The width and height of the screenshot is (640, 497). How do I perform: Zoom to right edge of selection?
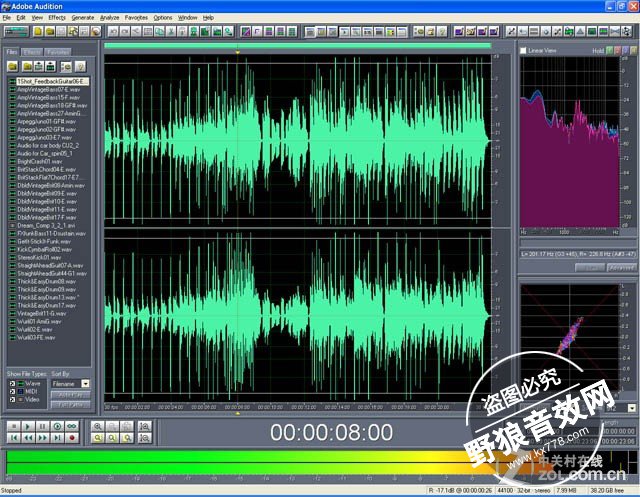pos(127,438)
